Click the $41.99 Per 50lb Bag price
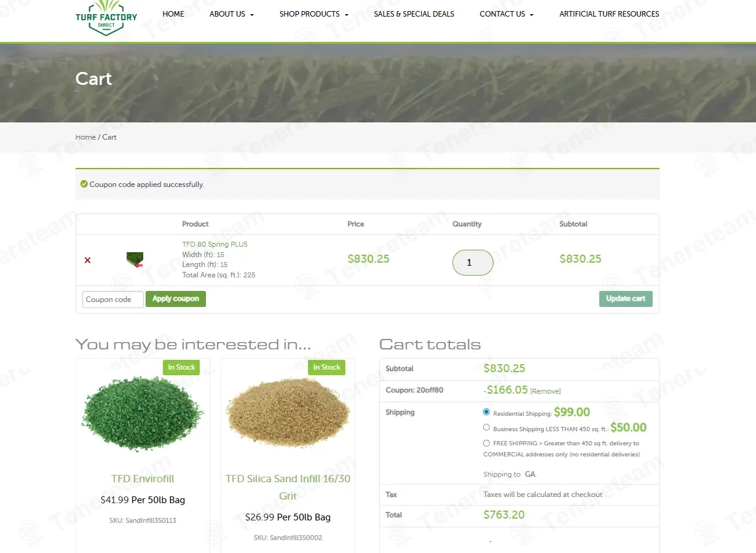The height and width of the screenshot is (553, 756). 143,500
